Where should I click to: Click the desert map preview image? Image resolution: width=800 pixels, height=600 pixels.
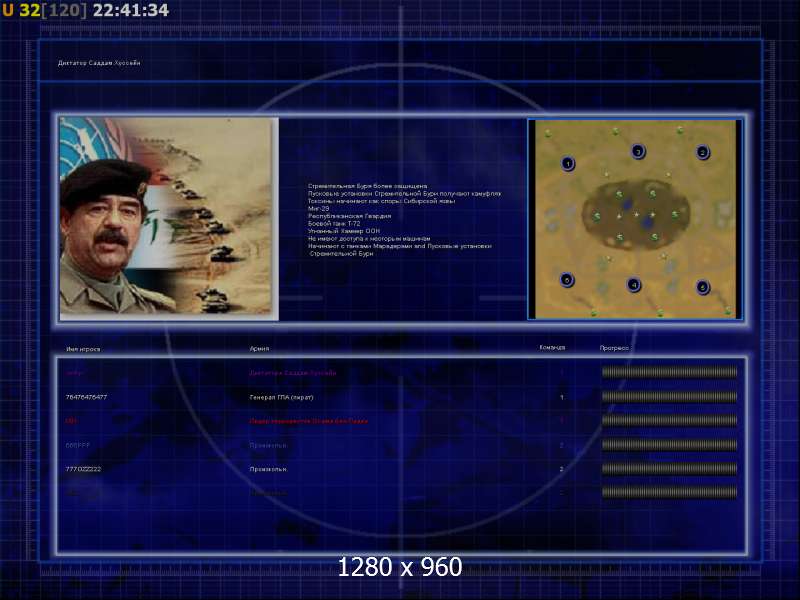[635, 219]
